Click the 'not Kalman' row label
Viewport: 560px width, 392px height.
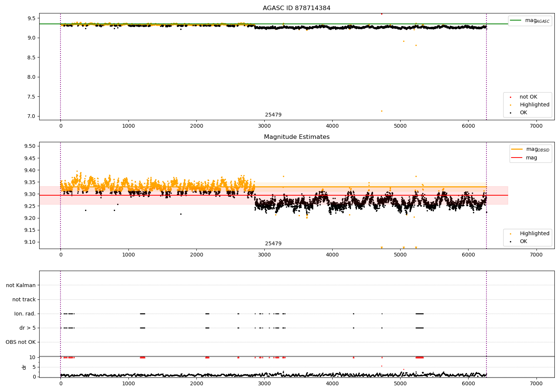tap(21, 285)
